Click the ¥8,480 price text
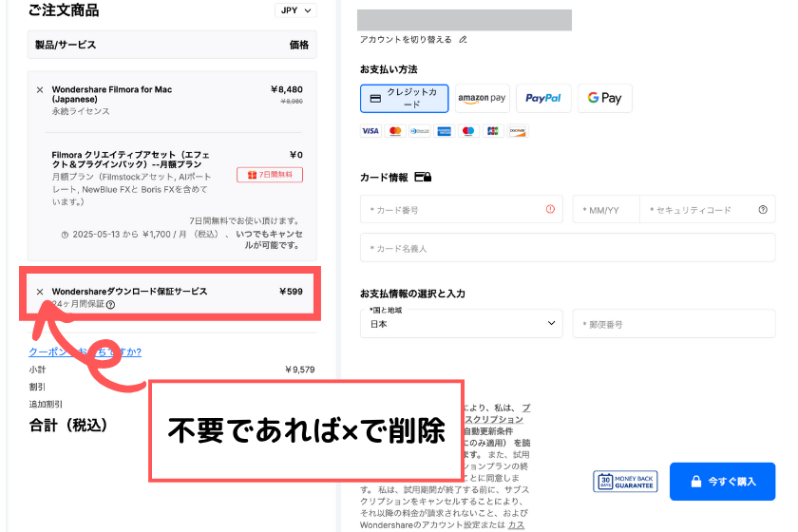798x532 pixels. coord(287,89)
